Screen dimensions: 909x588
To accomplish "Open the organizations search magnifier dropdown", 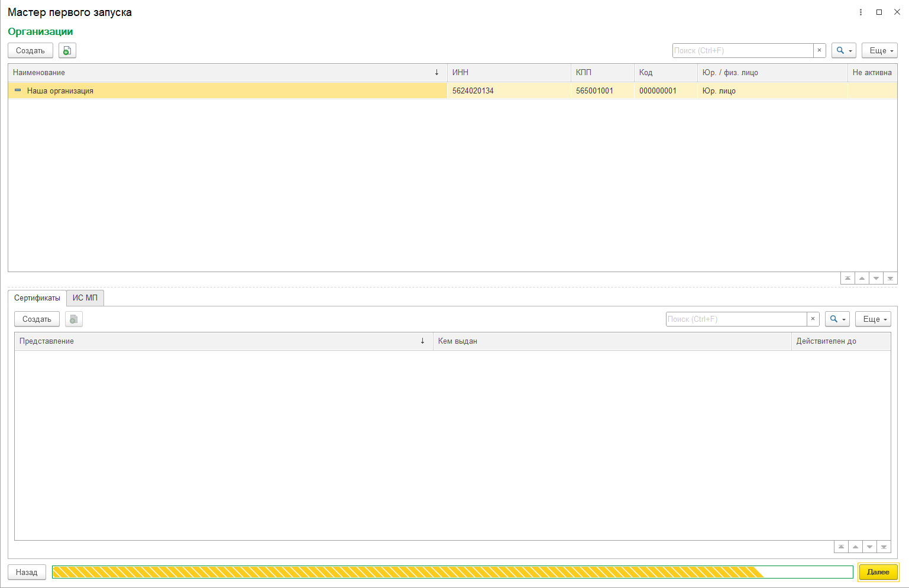I will coord(843,51).
